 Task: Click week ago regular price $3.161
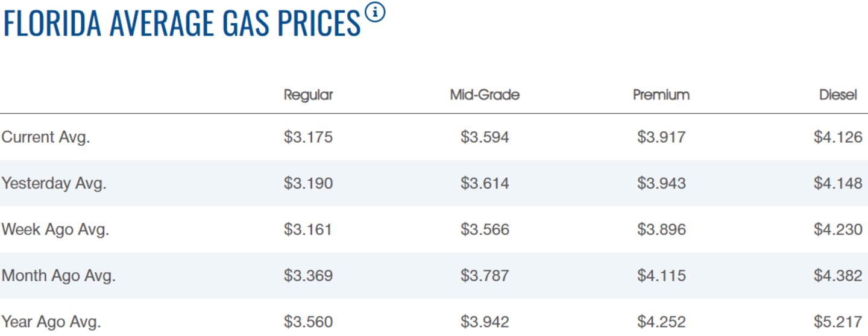[x=308, y=229]
